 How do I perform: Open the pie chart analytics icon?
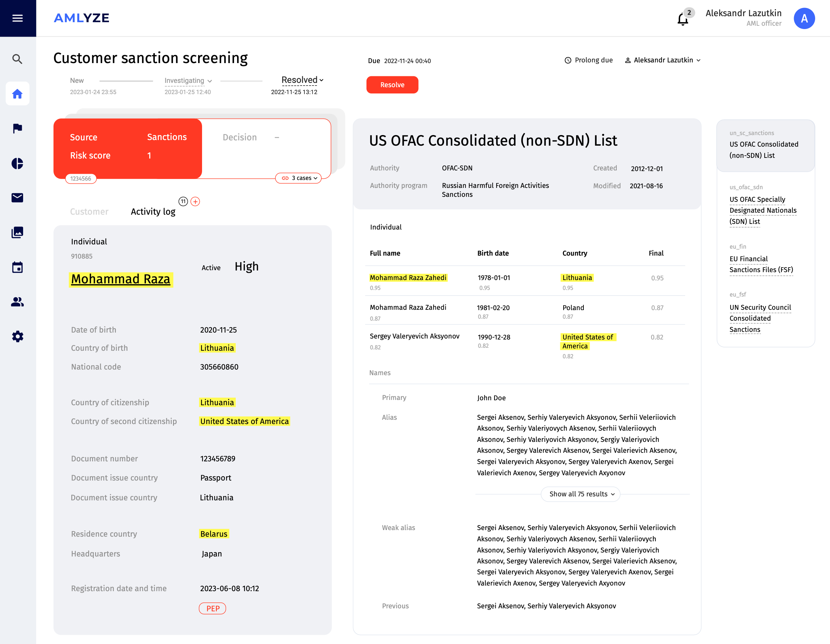pos(17,163)
